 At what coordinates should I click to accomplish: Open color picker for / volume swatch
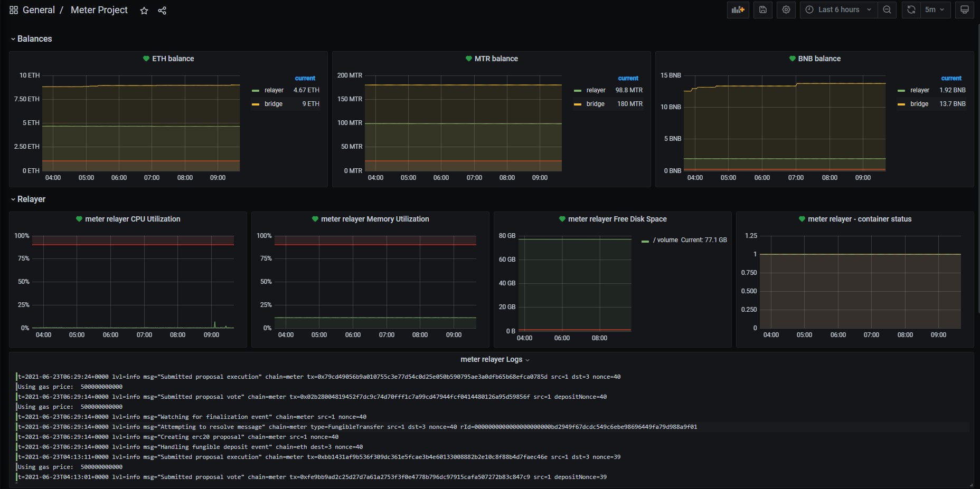[x=645, y=241]
